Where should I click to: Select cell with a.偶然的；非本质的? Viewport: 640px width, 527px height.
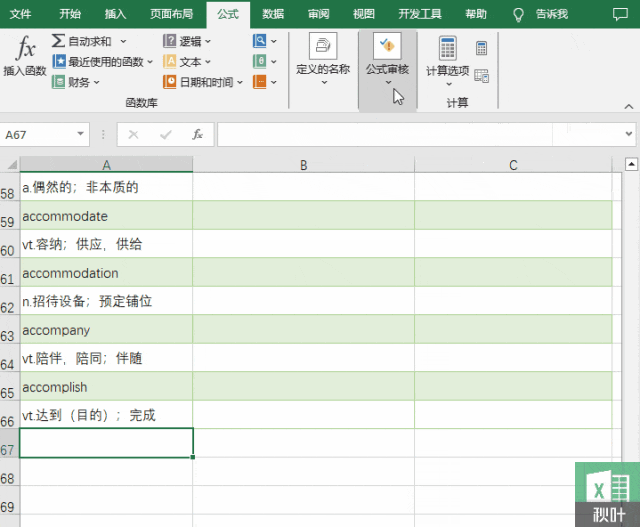pos(106,187)
